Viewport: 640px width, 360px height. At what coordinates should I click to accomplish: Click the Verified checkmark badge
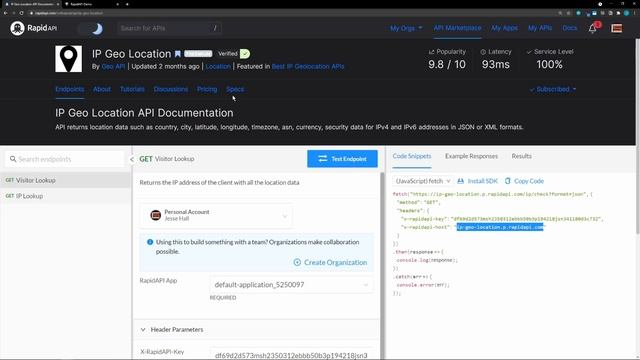click(245, 53)
